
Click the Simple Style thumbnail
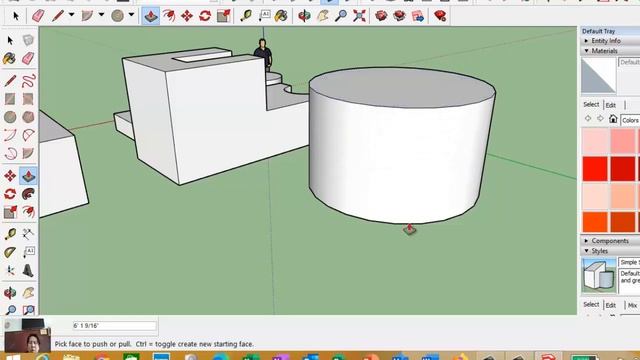coord(598,276)
